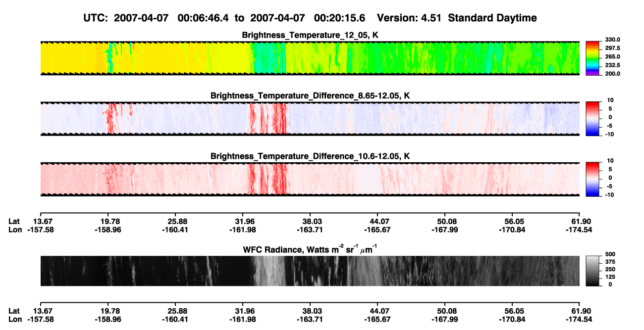
Task: Click the Brightness_Temperature_12_05 panel title
Action: coord(310,35)
